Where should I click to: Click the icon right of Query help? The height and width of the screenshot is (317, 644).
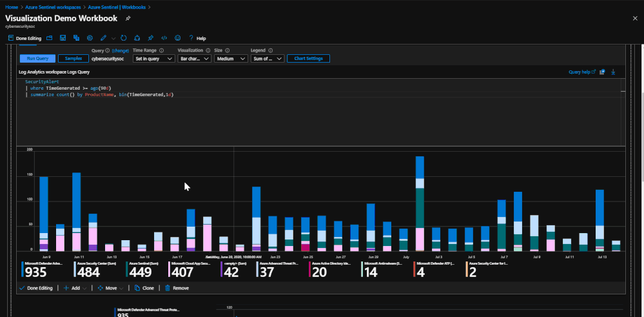click(602, 72)
